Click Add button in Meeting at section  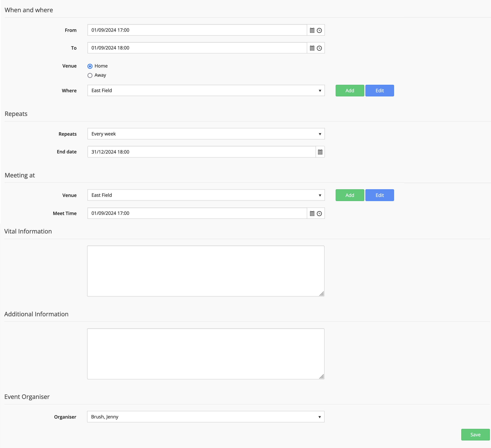[x=350, y=195]
